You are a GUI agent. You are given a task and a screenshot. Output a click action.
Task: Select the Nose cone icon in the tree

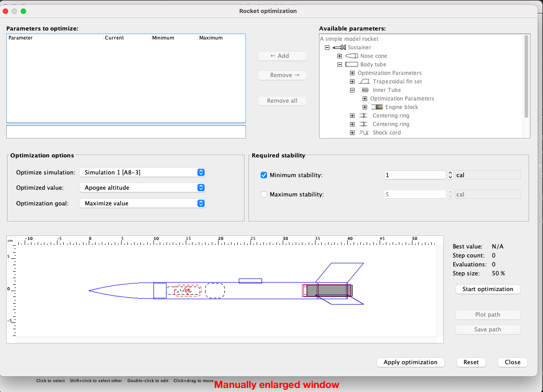tap(350, 56)
